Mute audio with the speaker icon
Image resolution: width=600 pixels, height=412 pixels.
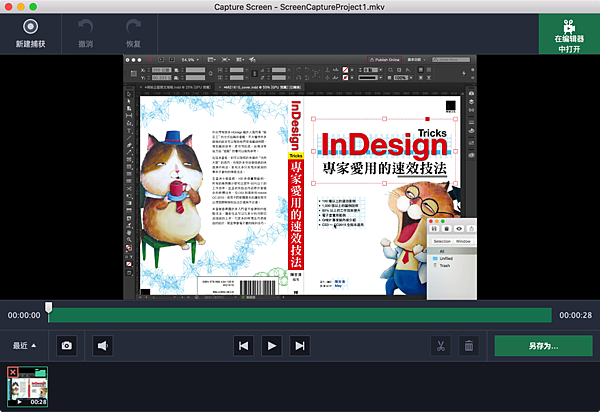pos(102,346)
